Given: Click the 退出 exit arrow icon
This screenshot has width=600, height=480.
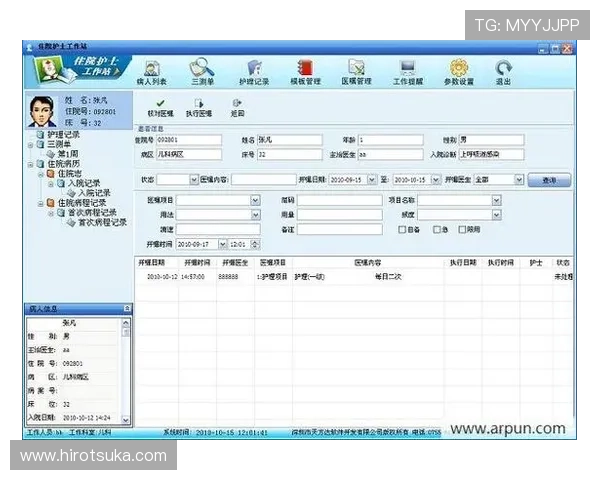Looking at the screenshot, I should [503, 72].
